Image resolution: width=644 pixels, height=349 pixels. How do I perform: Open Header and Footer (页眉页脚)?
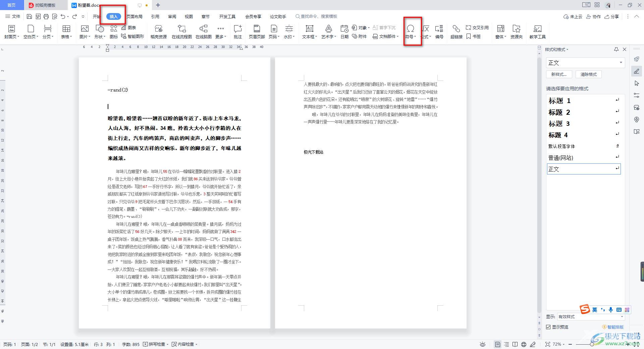click(x=257, y=32)
